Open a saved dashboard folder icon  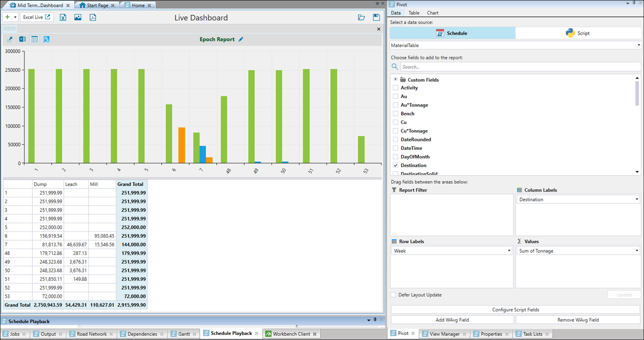pos(362,18)
